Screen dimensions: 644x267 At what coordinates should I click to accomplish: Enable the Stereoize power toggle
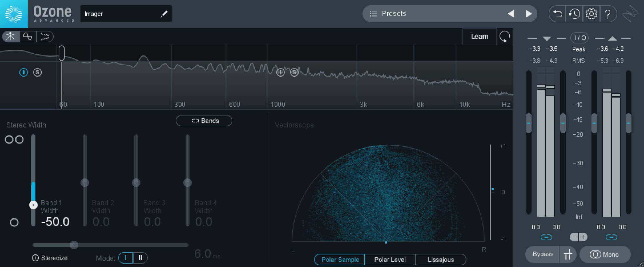pos(35,258)
